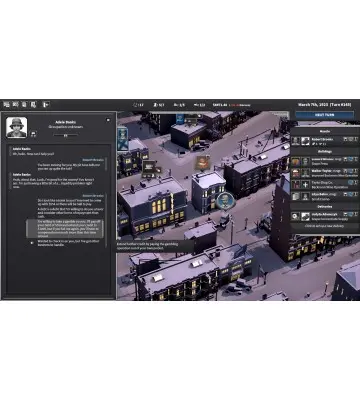
Task: Click the third resource counter in the top bar
Action: (179, 105)
